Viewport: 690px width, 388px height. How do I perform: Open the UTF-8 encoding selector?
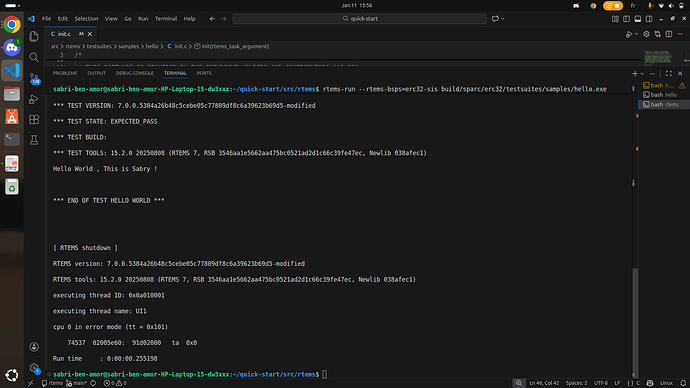[x=601, y=383]
